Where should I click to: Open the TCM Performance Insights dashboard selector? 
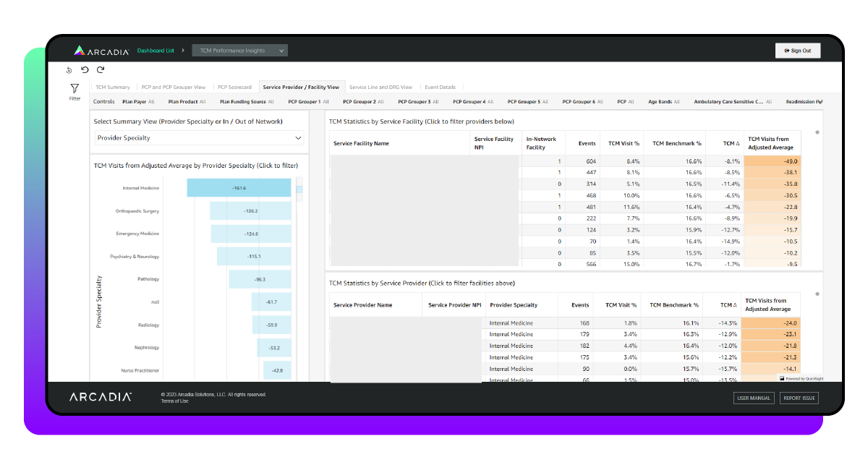click(x=239, y=50)
